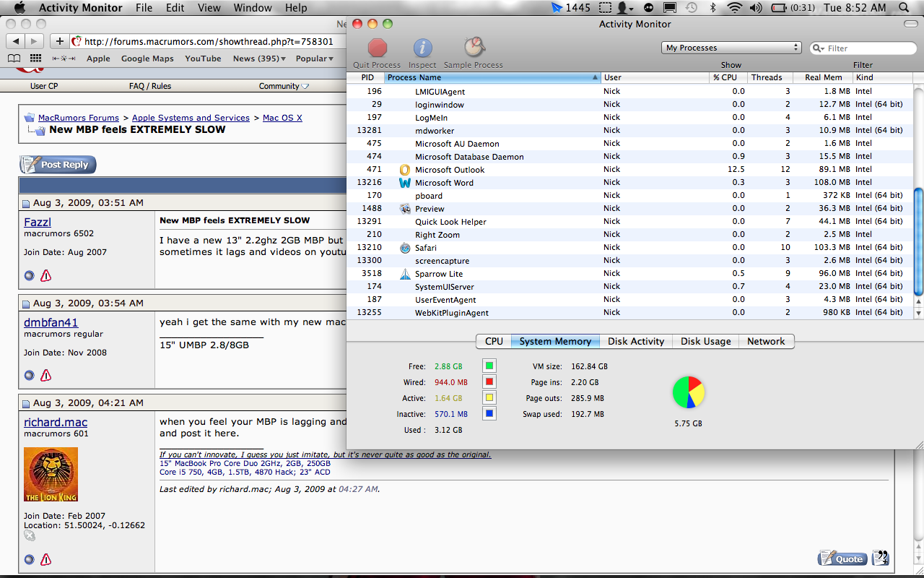The image size is (924, 578).
Task: Open the Edit menu
Action: (175, 8)
